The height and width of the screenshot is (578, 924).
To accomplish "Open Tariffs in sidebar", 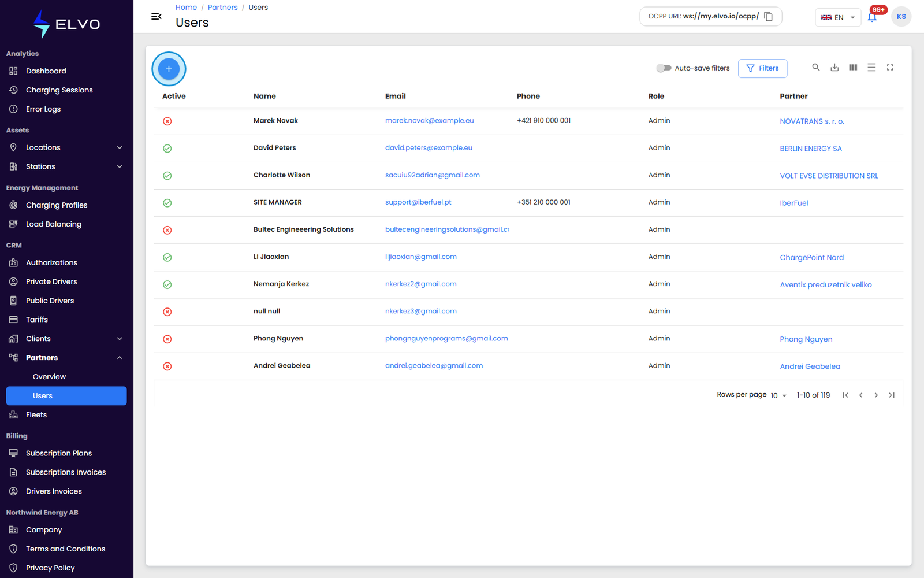I will 66,320.
